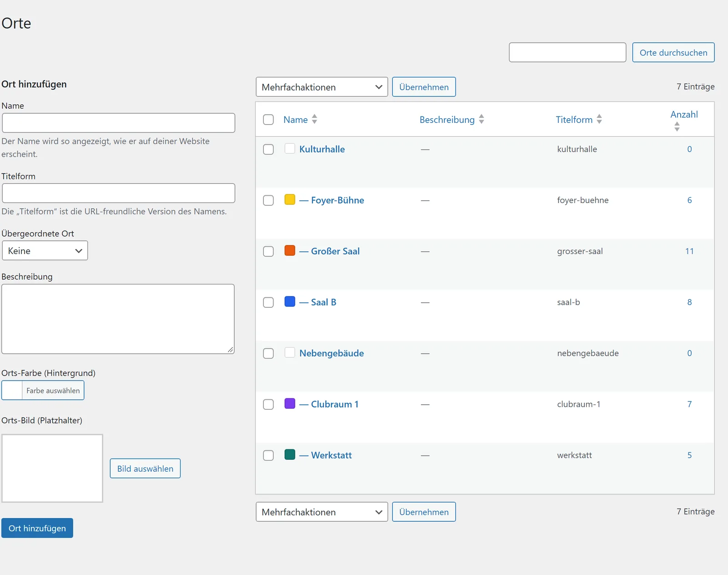Click the Beschreibung textarea resize handle
The height and width of the screenshot is (575, 728).
pyautogui.click(x=231, y=350)
